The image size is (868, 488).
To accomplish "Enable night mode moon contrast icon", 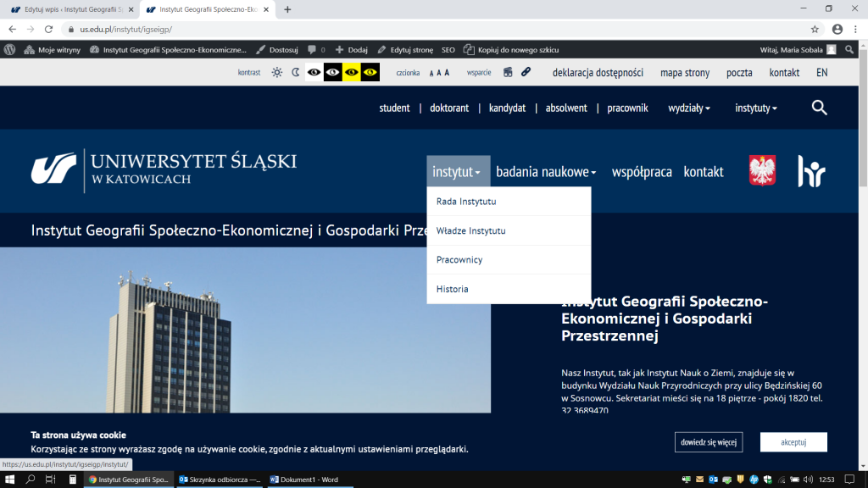I will (x=296, y=73).
